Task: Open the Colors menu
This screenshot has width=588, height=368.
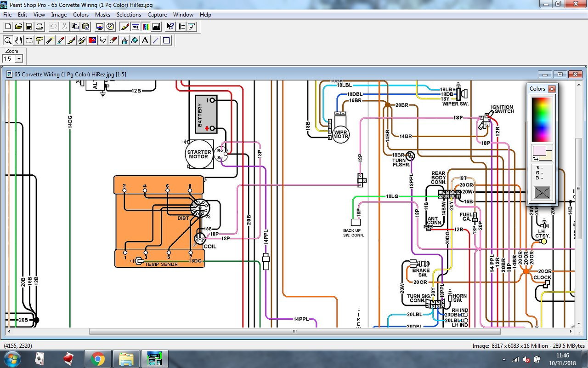Action: (x=81, y=15)
